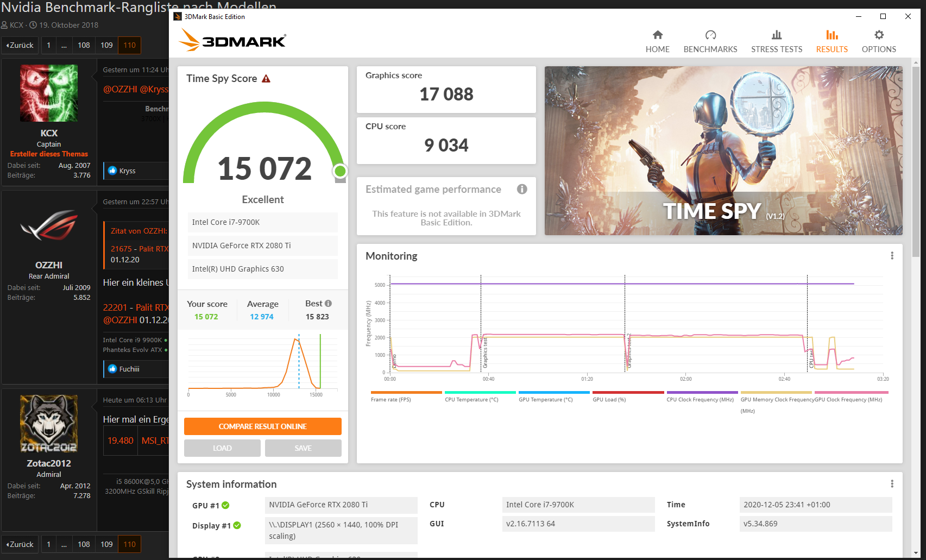The width and height of the screenshot is (926, 560).
Task: Click the like icon beside Fuchiii
Action: pyautogui.click(x=112, y=369)
